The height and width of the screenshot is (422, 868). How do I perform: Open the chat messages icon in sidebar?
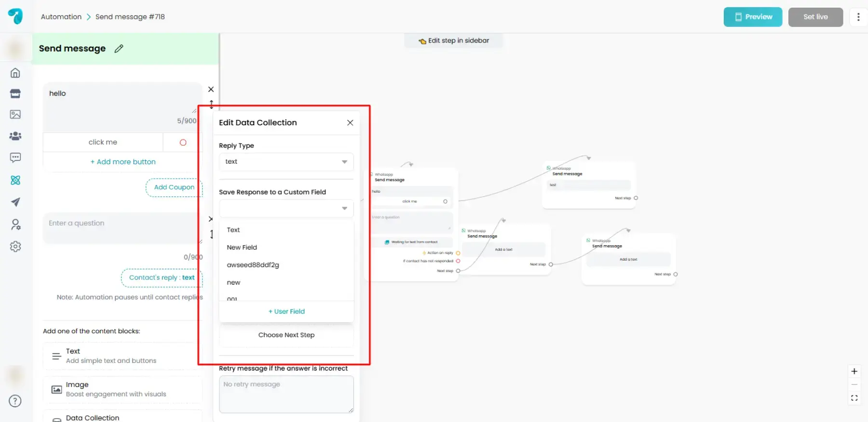point(15,158)
